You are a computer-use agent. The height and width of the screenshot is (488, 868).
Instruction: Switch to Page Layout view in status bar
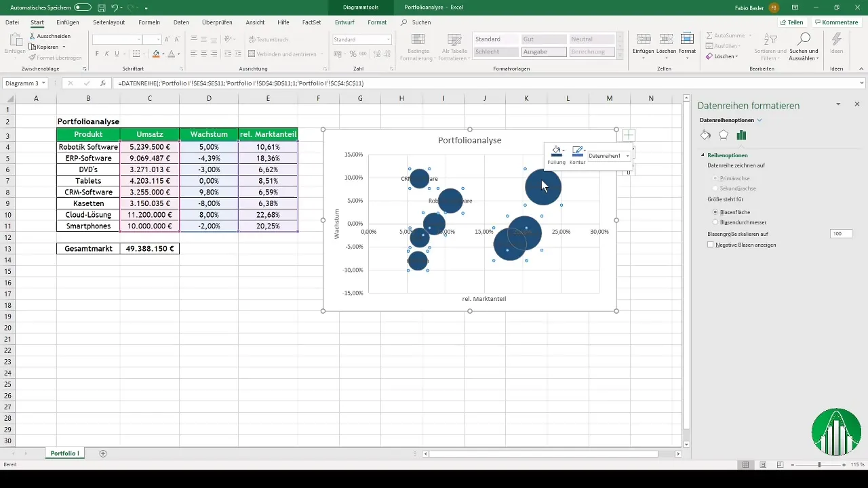[763, 465]
